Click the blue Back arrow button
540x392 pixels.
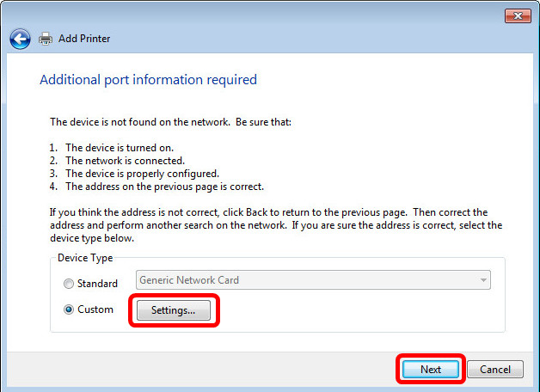(x=20, y=39)
